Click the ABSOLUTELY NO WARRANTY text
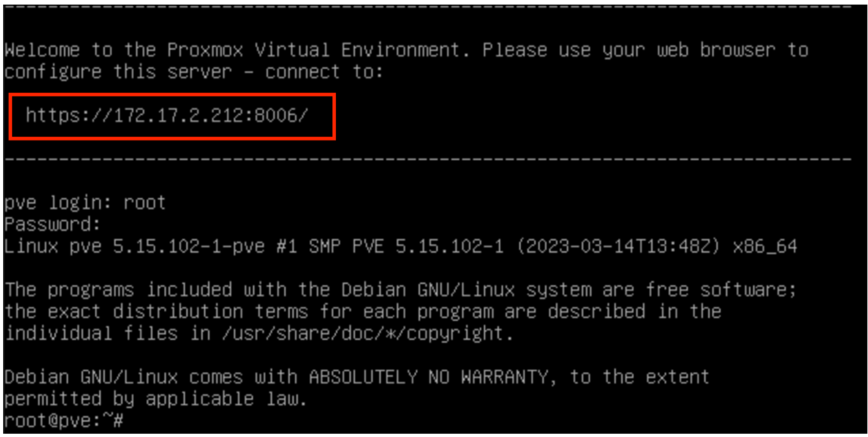Viewport: 868px width, 437px height. (x=428, y=377)
